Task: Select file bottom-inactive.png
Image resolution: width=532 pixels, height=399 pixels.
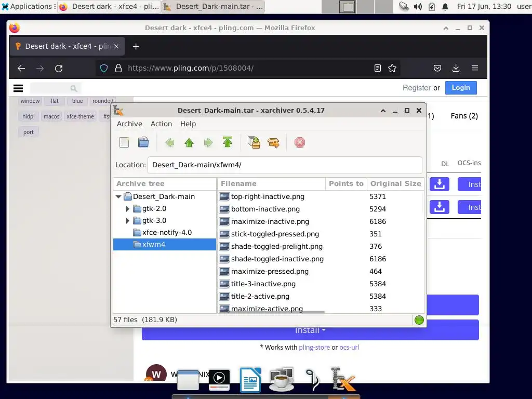Action: [265, 209]
